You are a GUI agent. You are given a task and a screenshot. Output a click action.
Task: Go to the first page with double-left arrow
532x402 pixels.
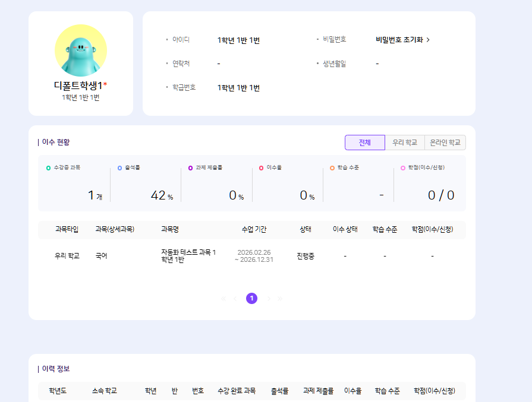(x=223, y=298)
